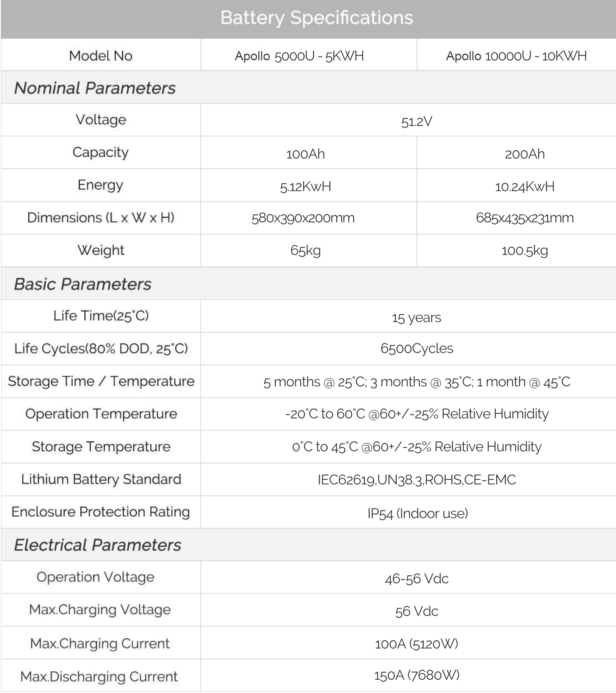Image resolution: width=616 pixels, height=693 pixels.
Task: Click the Nominal Parameters section heading
Action: pyautogui.click(x=95, y=88)
